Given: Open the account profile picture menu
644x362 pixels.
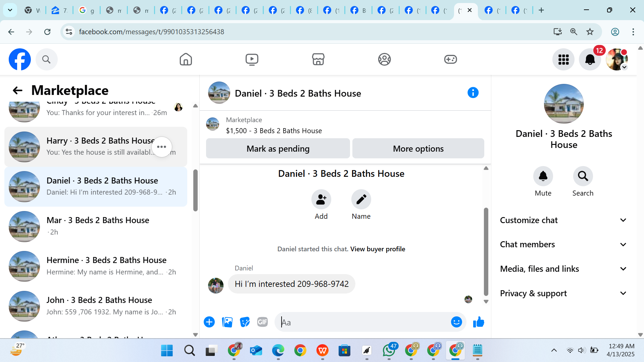Looking at the screenshot, I should coord(617,59).
